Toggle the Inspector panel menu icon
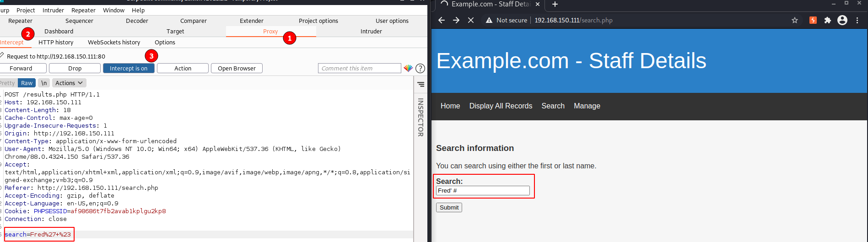 (421, 84)
